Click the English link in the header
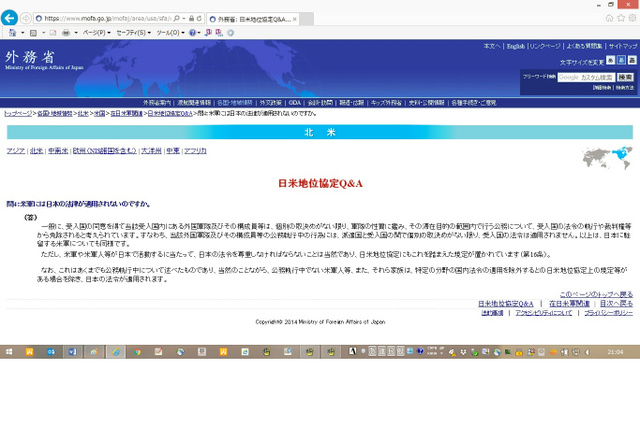This screenshot has width=640, height=441. (515, 46)
